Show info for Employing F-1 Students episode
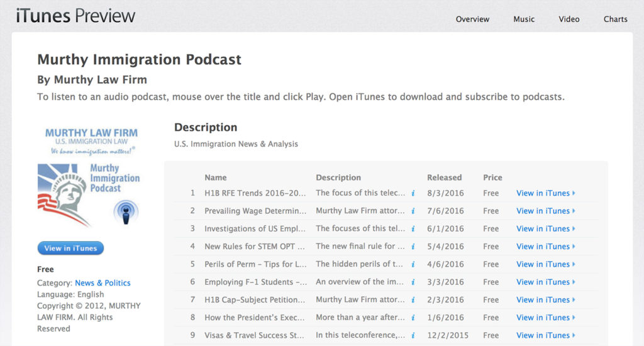 [x=413, y=282]
